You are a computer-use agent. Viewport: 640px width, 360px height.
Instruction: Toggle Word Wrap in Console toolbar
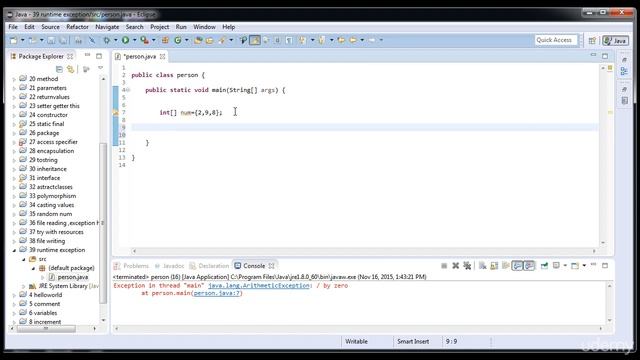506,266
